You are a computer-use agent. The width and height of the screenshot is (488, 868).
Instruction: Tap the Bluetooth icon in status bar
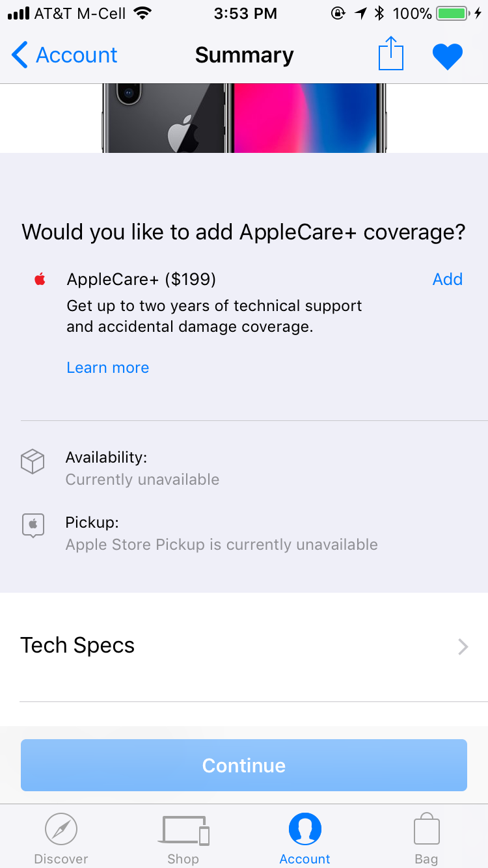[381, 13]
